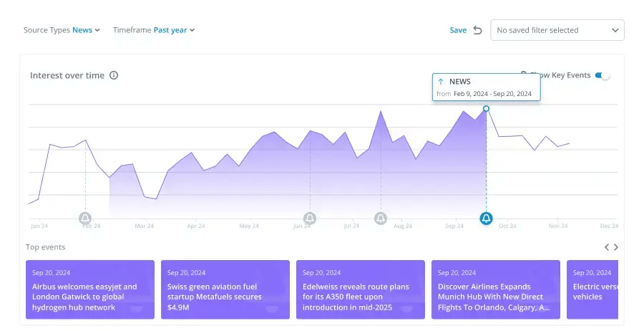Click the info icon beside Interest over time
This screenshot has height=331, width=644.
pyautogui.click(x=114, y=75)
